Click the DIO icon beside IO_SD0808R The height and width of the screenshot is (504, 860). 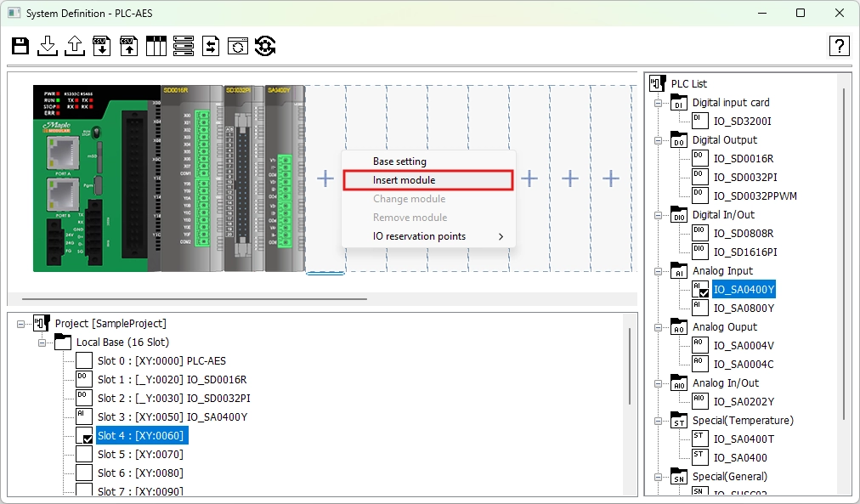(700, 233)
